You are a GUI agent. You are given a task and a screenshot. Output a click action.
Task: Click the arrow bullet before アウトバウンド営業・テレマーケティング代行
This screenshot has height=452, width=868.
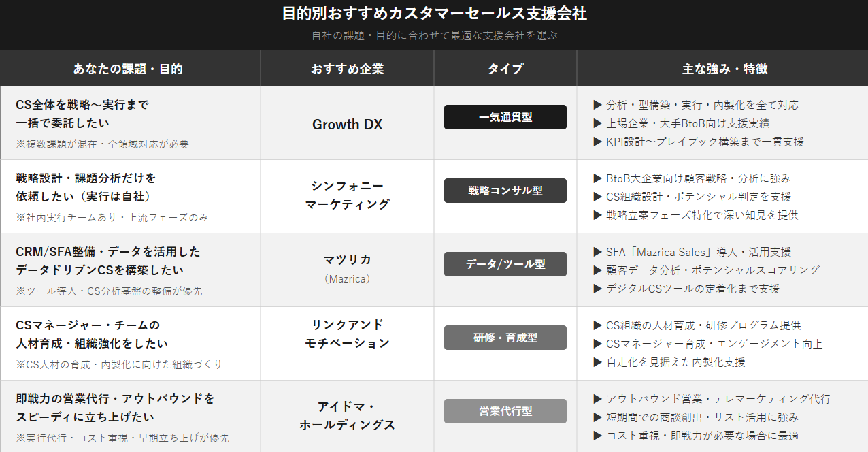tap(598, 399)
